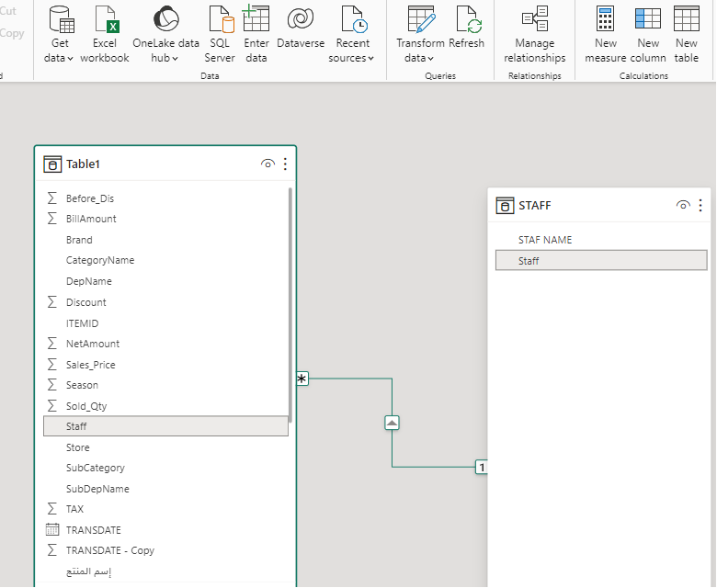Click the sigma icon beside Discount
This screenshot has height=588, width=717.
tap(52, 302)
